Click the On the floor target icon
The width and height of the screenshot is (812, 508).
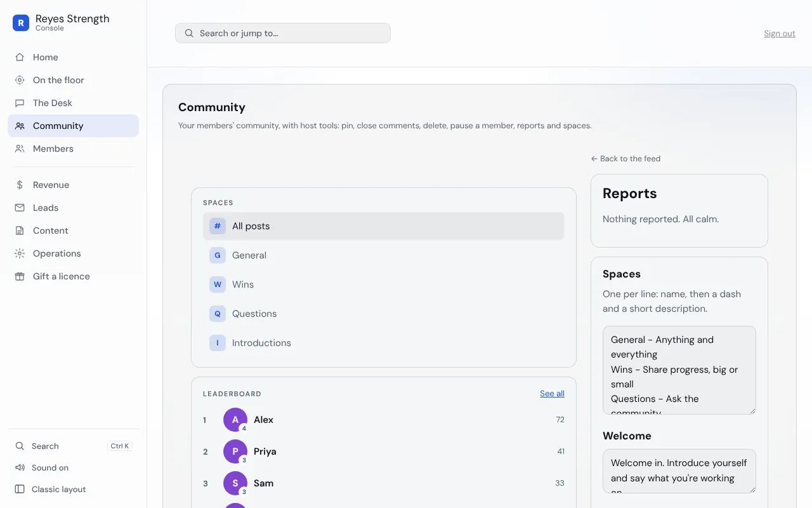[x=20, y=80]
